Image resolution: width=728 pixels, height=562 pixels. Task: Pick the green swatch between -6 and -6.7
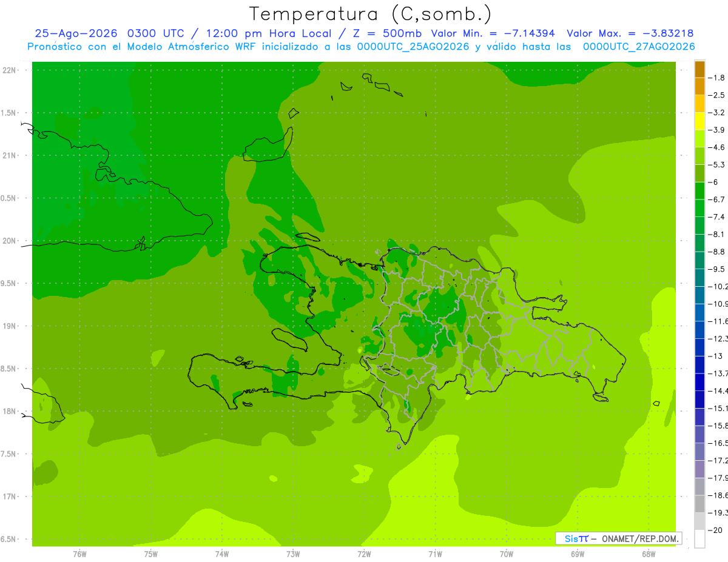click(699, 191)
